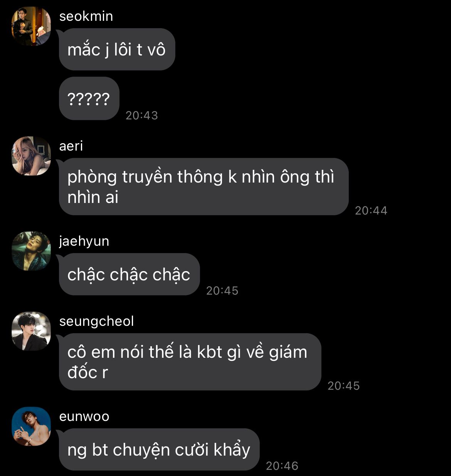Select aeri's "phòng truyền thông" message

pos(204,186)
